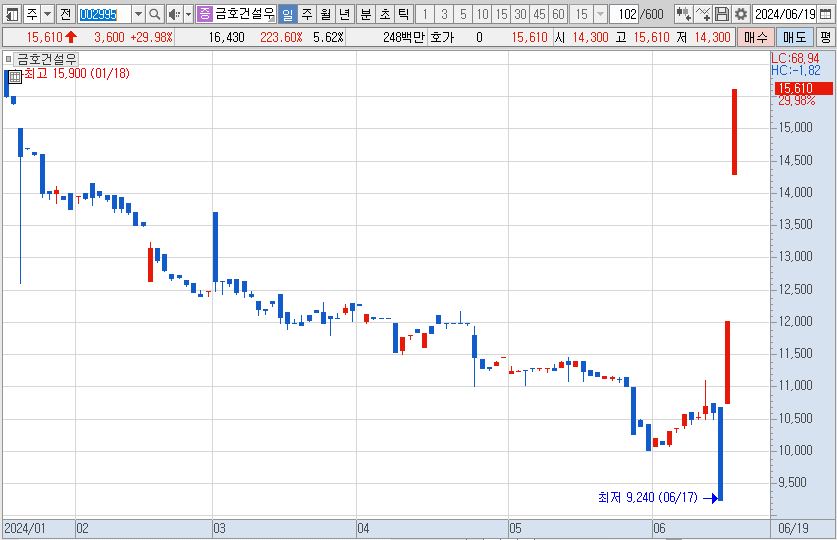Click the volume value 16,430
837x540 pixels.
tap(226, 37)
